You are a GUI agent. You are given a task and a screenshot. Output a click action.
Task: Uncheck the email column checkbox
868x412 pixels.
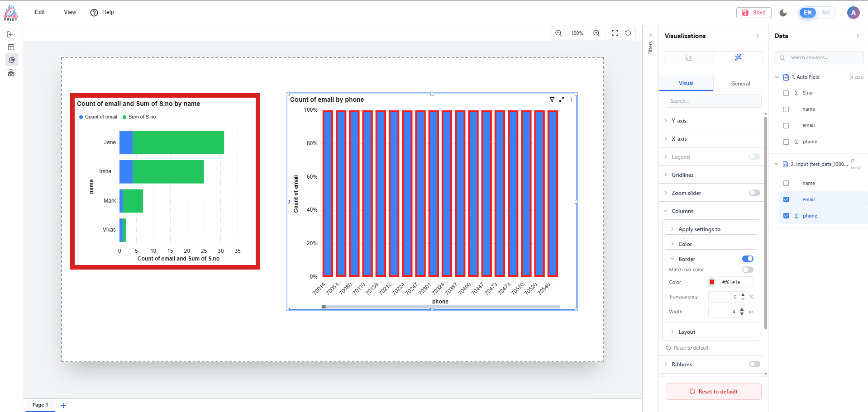(x=786, y=199)
